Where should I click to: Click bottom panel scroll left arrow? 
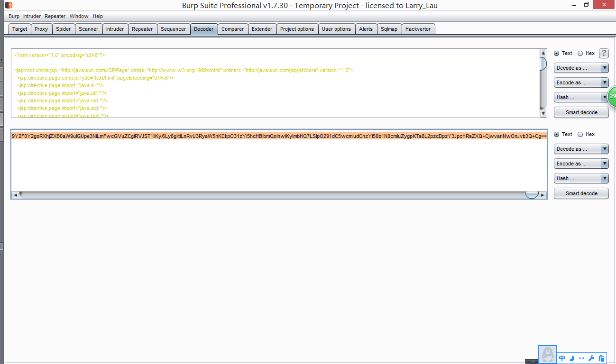15,195
